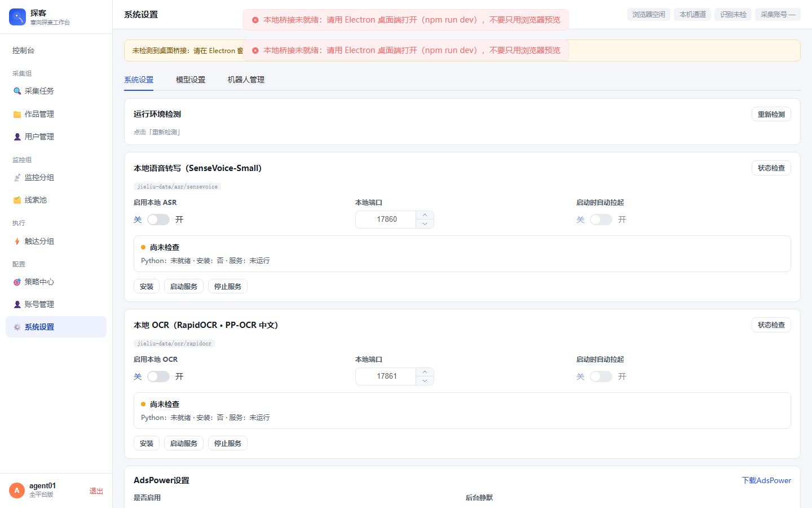Click 启动服务 in the SenseVoice section
812x508 pixels.
pyautogui.click(x=184, y=287)
